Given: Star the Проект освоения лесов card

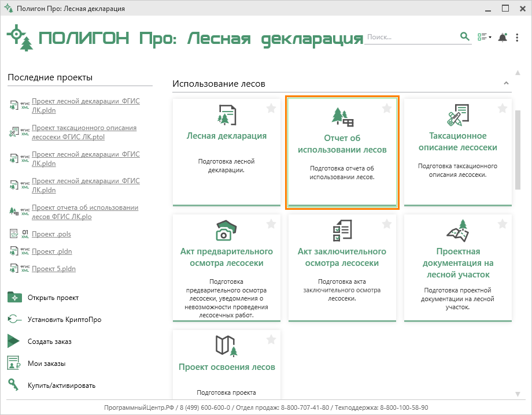Looking at the screenshot, I should tap(271, 339).
